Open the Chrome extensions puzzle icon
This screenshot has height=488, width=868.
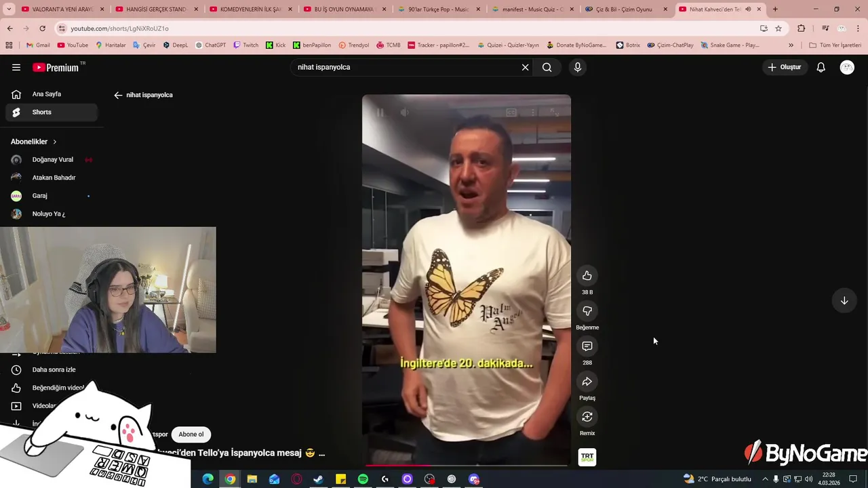[x=802, y=28]
